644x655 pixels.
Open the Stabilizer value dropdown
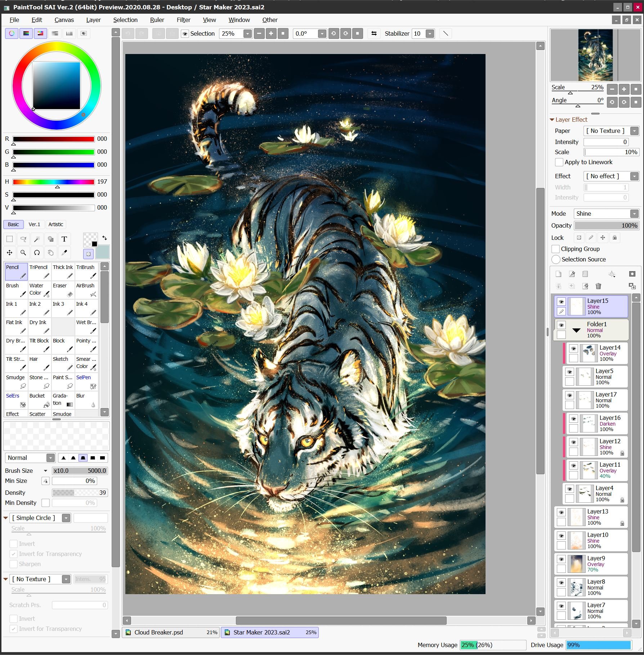point(430,33)
